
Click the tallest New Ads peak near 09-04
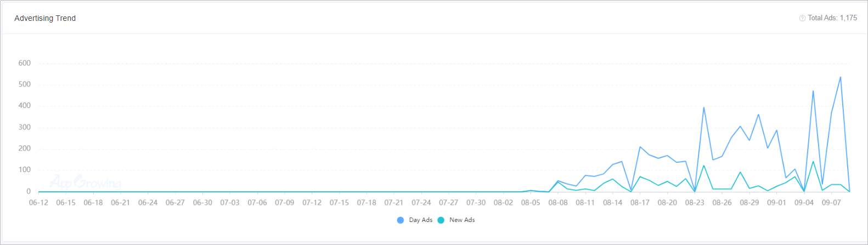(x=813, y=161)
